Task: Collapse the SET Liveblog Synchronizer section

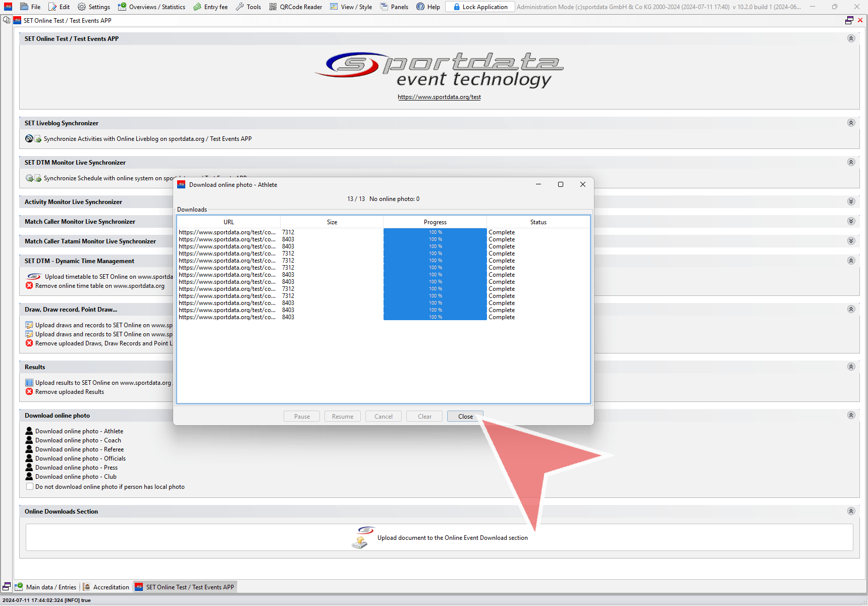Action: [x=851, y=123]
